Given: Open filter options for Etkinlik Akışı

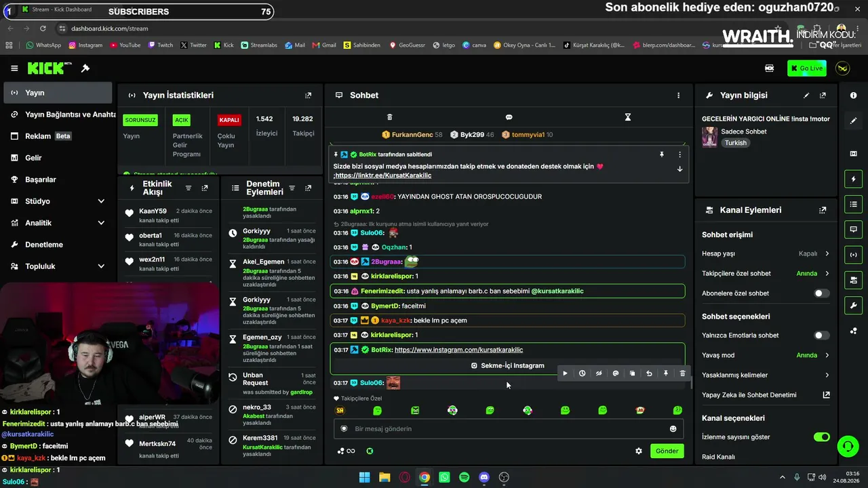Looking at the screenshot, I should 189,188.
